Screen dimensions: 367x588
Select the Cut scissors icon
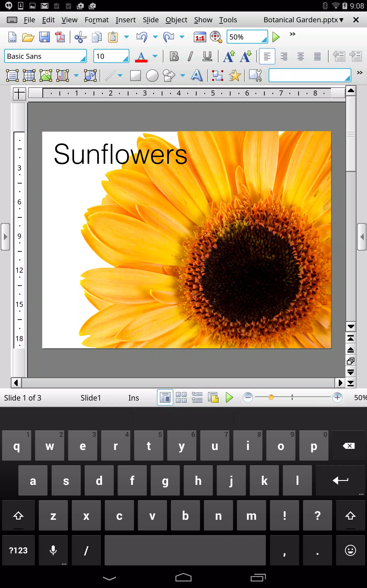point(80,37)
